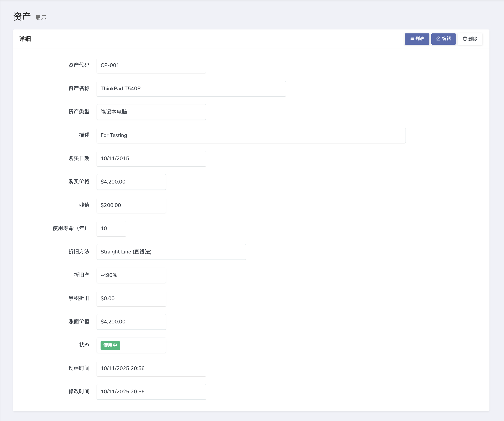Screen dimensions: 504x421
Task: Select the 笔记本电脑 asset type field
Action: 151,112
